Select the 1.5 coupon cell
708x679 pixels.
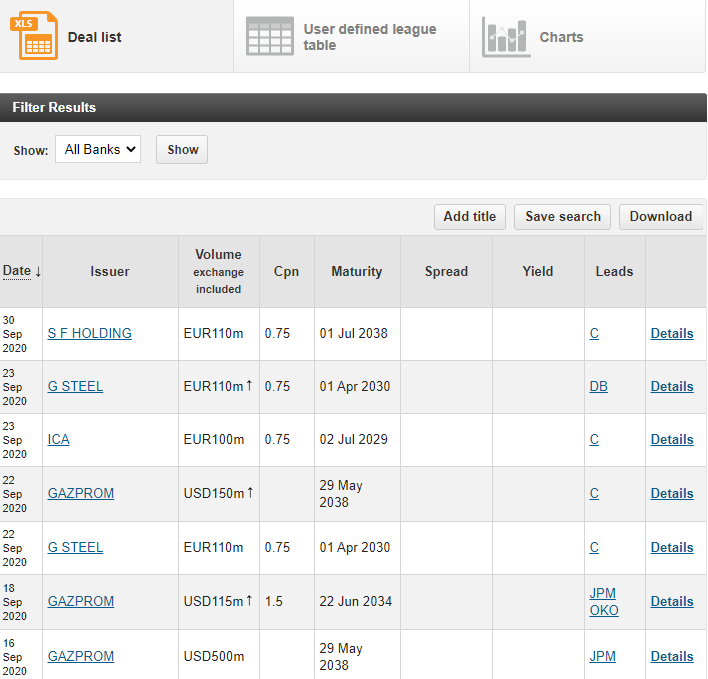pyautogui.click(x=286, y=601)
